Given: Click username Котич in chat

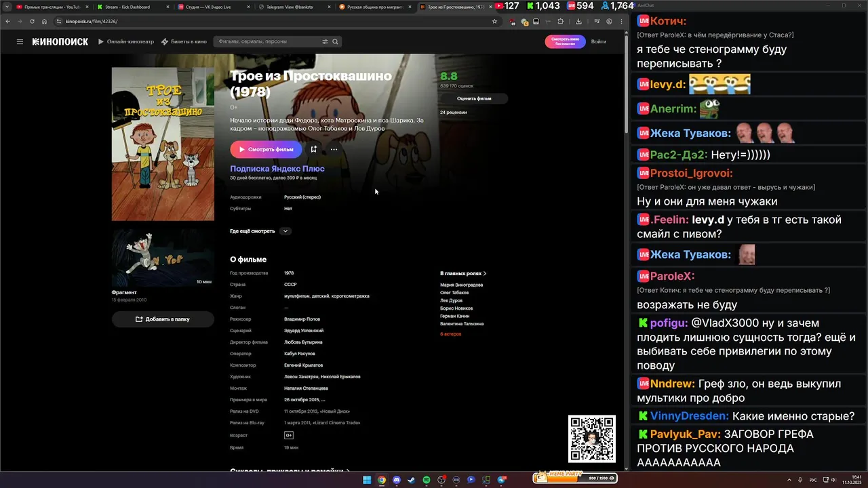Looking at the screenshot, I should pos(668,21).
